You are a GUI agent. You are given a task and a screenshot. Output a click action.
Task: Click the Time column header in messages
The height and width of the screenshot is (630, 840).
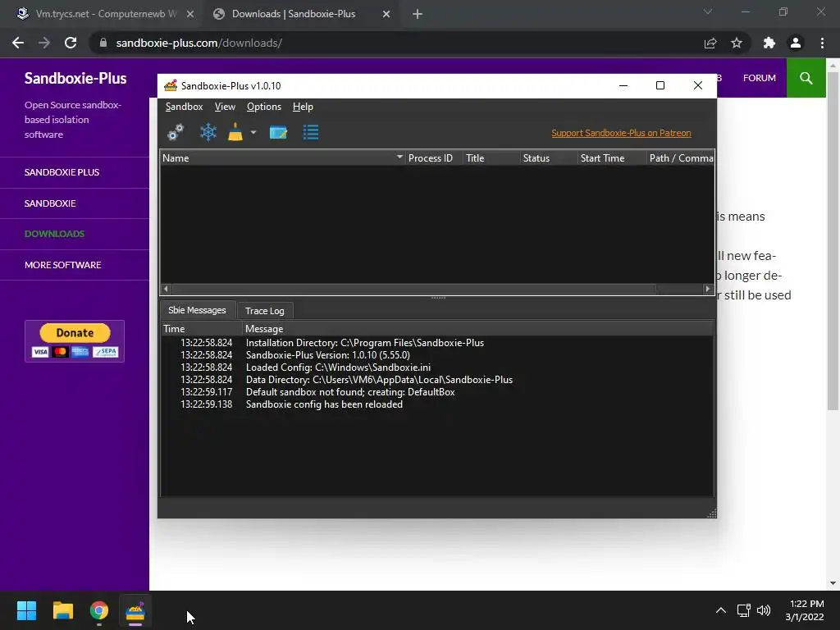(202, 328)
